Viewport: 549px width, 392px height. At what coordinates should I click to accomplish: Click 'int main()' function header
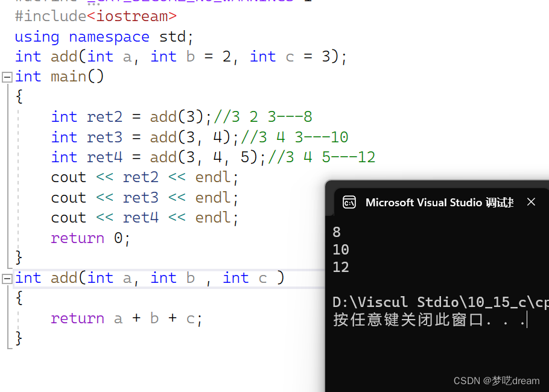pos(59,77)
